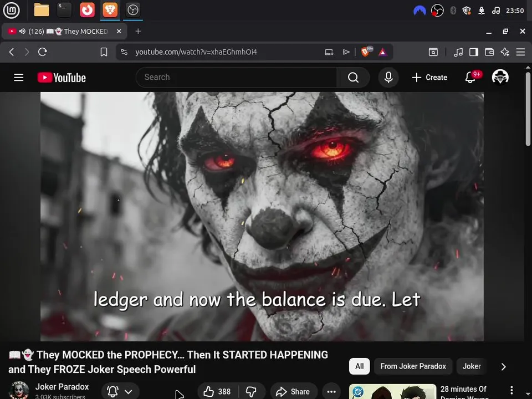The height and width of the screenshot is (399, 532).
Task: Open Brave Rewards triangle icon
Action: tap(383, 52)
